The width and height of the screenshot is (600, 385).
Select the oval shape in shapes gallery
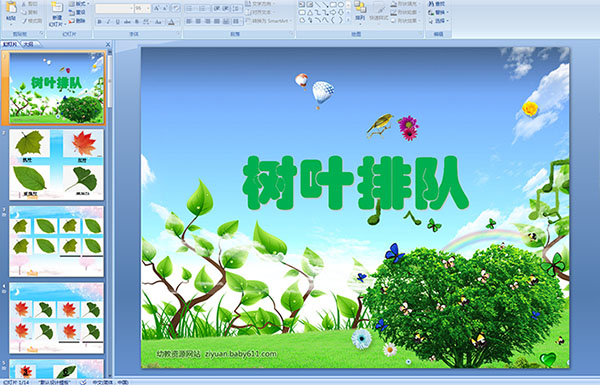(341, 5)
